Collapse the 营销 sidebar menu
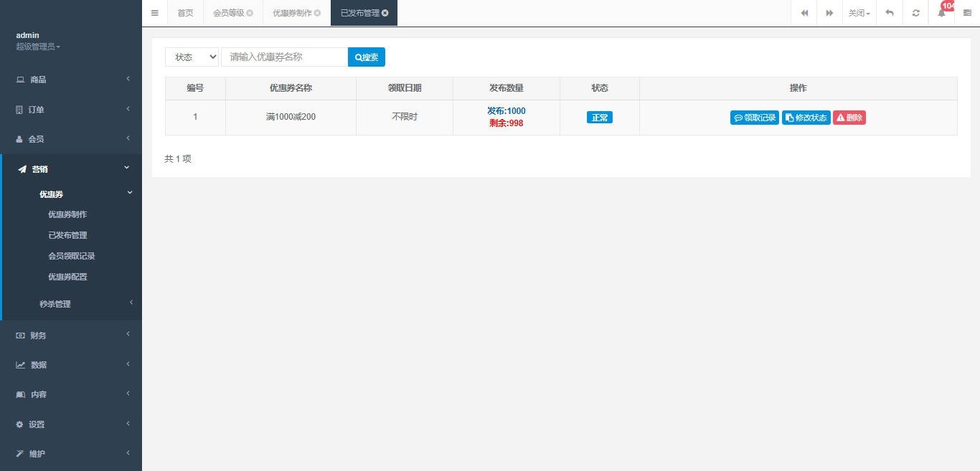Screen dimensions: 980x471 pyautogui.click(x=71, y=169)
